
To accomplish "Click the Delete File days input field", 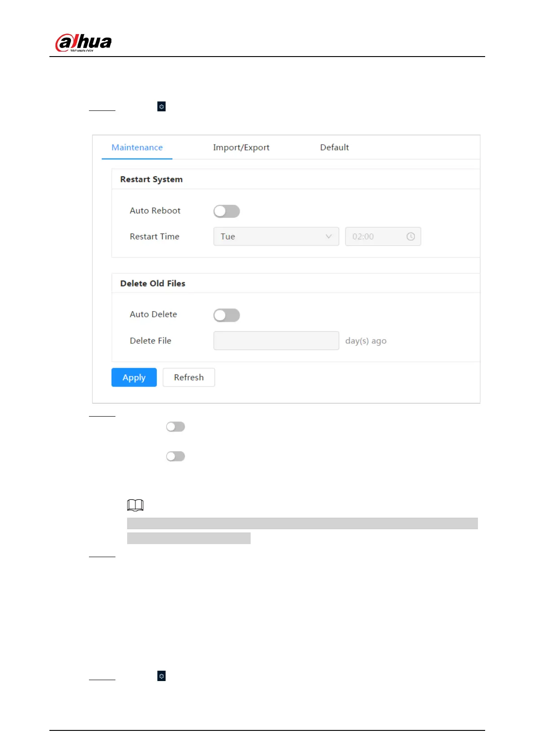I will 276,341.
